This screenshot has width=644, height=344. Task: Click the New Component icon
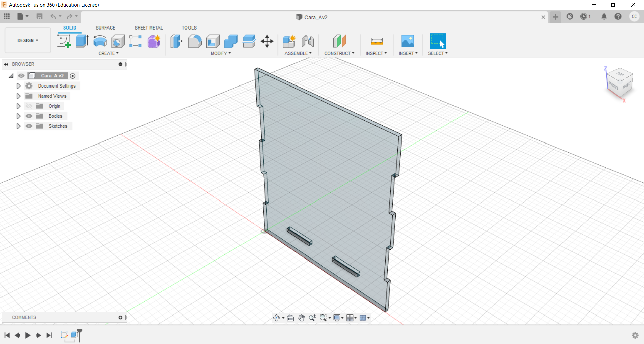(289, 41)
